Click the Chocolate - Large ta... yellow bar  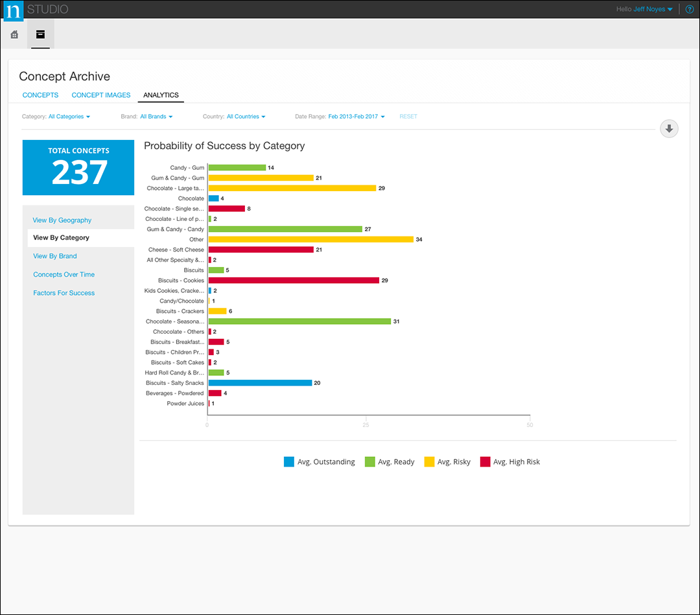coord(292,189)
